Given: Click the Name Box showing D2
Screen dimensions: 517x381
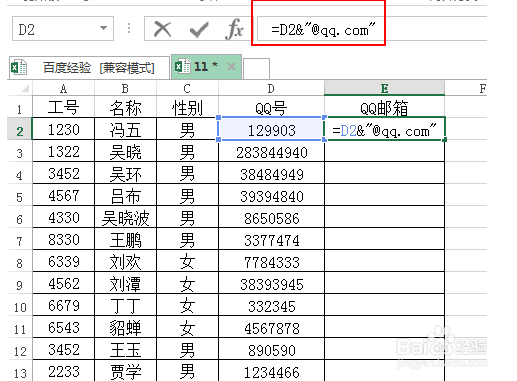Looking at the screenshot, I should pos(63,29).
